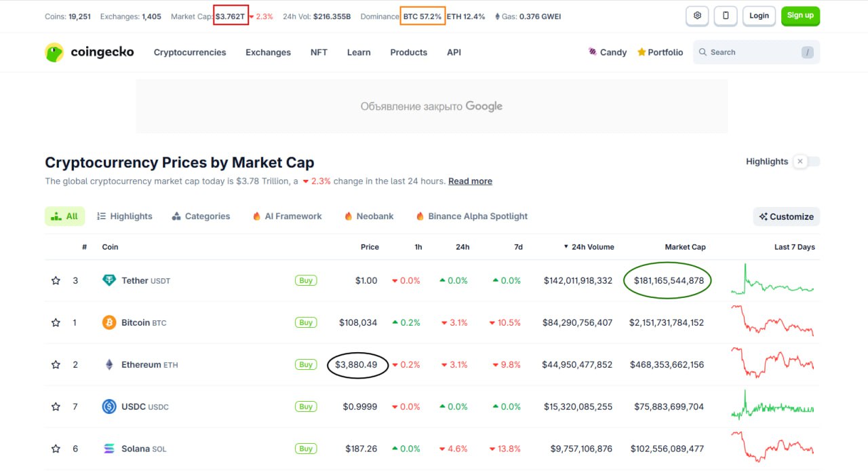Image resolution: width=868 pixels, height=473 pixels.
Task: Click the mobile app phone icon
Action: [x=726, y=16]
